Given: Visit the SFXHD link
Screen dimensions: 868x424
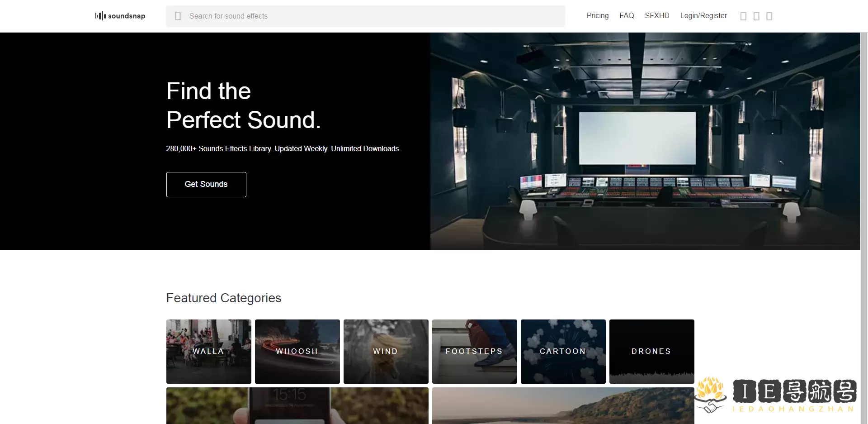Looking at the screenshot, I should click(657, 15).
